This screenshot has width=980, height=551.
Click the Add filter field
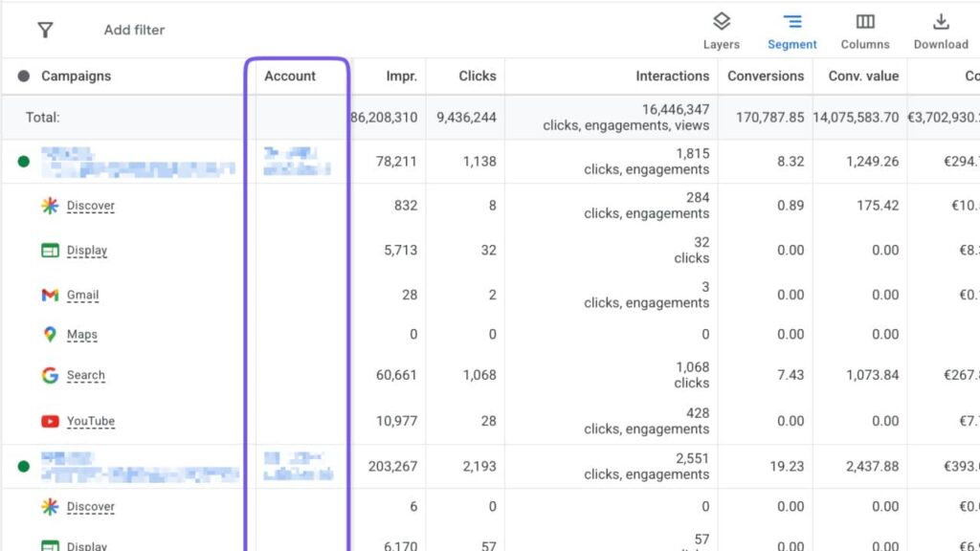(x=134, y=30)
